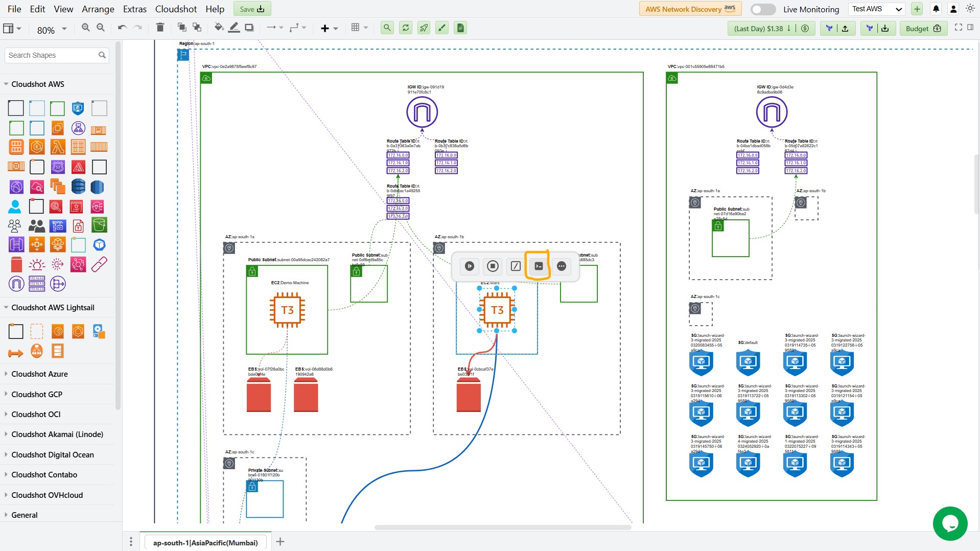Select the red EBS volume shape in sidebar
The width and height of the screenshot is (980, 551).
[x=16, y=264]
